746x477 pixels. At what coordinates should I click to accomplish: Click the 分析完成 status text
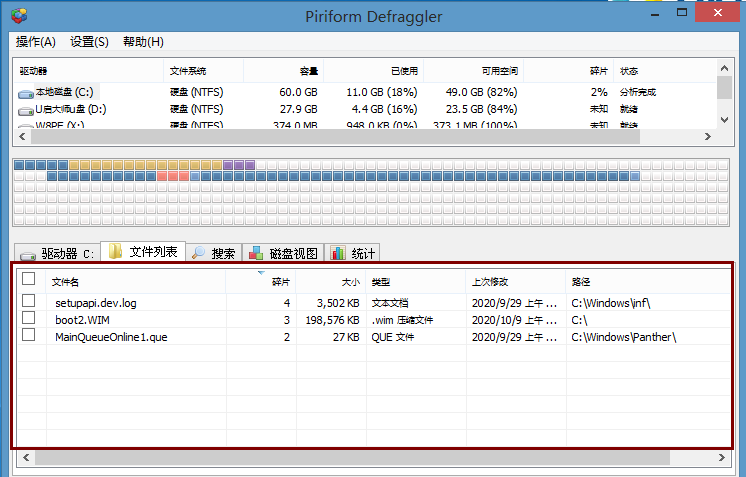coord(638,92)
